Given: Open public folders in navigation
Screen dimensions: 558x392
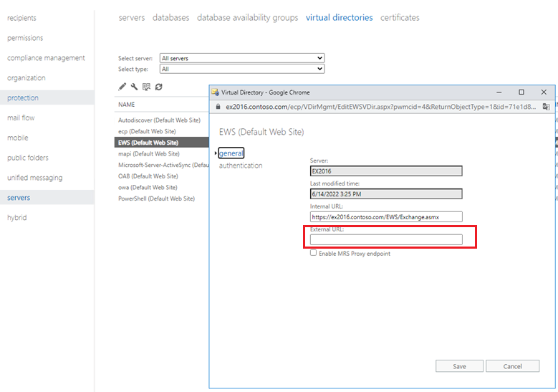Looking at the screenshot, I should click(x=28, y=158).
